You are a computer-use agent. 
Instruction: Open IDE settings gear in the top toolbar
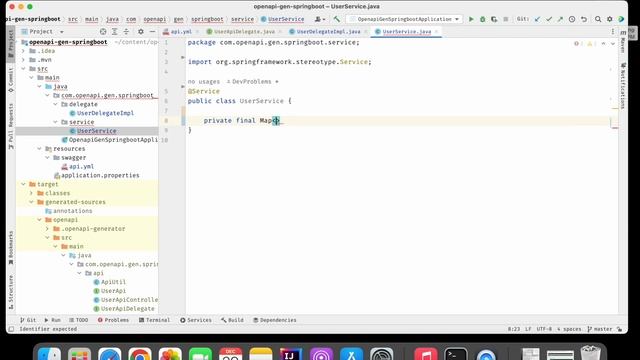pos(609,19)
